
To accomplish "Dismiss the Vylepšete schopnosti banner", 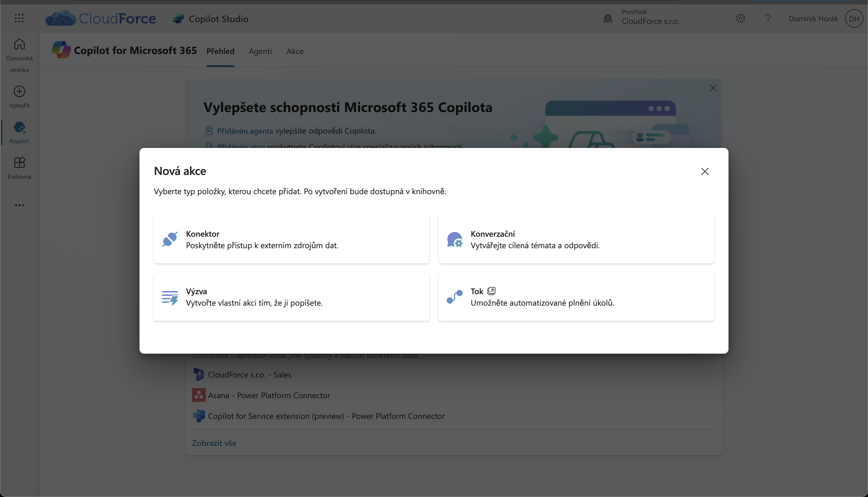I will pos(713,88).
